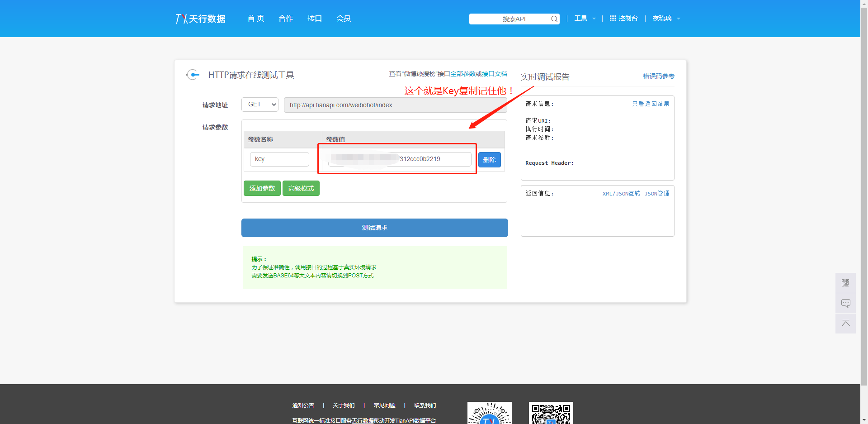
Task: Open the chat message floating icon
Action: click(845, 303)
